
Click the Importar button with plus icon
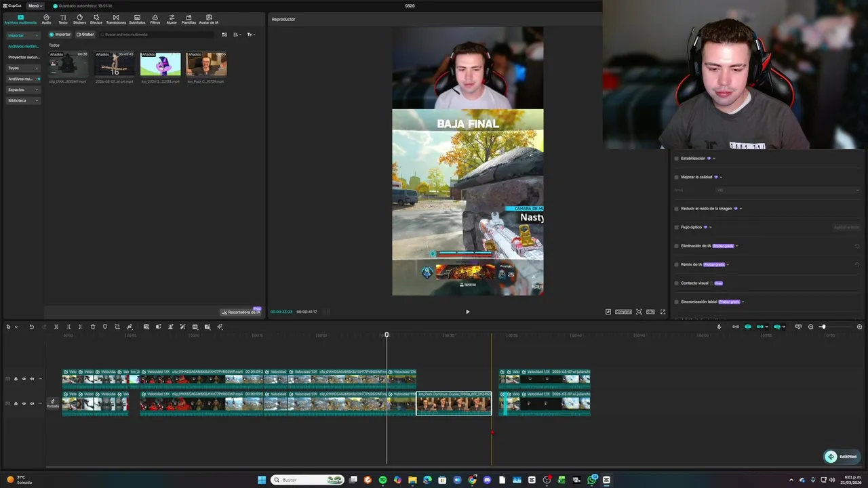60,35
